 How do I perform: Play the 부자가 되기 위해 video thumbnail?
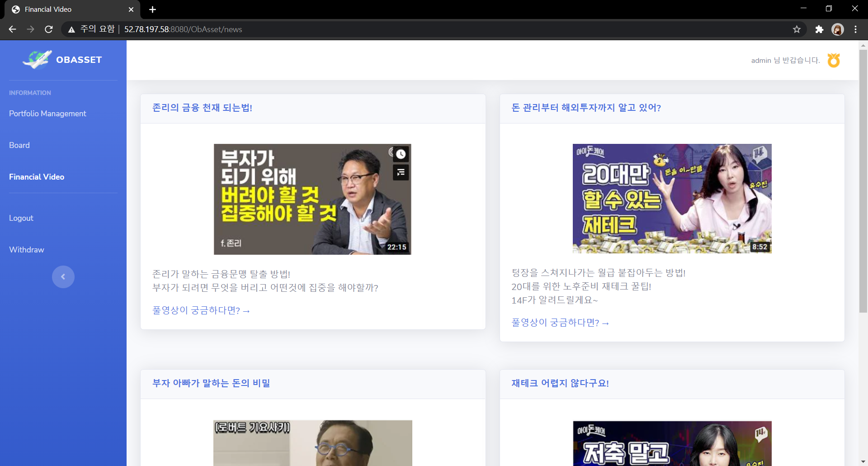(x=312, y=199)
